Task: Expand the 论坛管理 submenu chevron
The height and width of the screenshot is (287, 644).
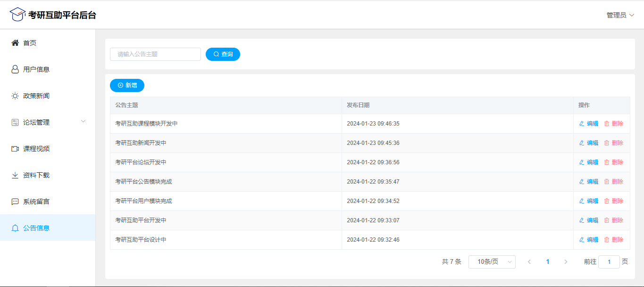Action: click(83, 122)
